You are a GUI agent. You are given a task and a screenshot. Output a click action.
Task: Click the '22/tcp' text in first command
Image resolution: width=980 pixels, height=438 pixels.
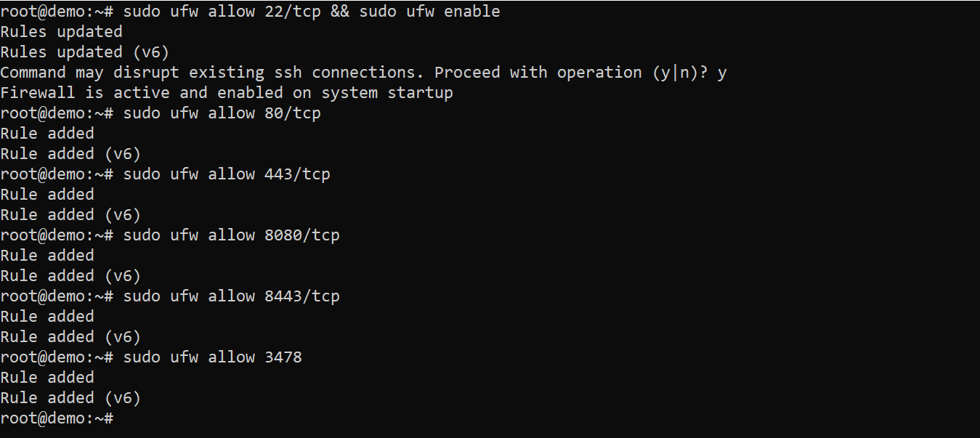293,12
